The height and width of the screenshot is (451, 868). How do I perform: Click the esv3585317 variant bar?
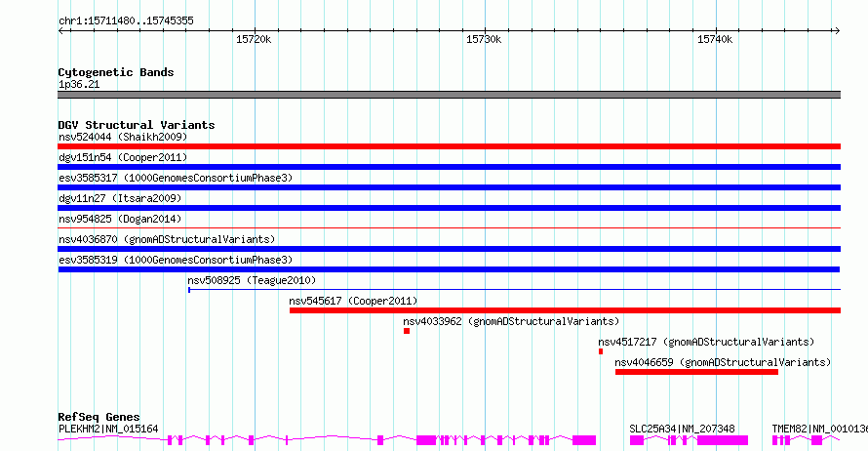pos(449,187)
